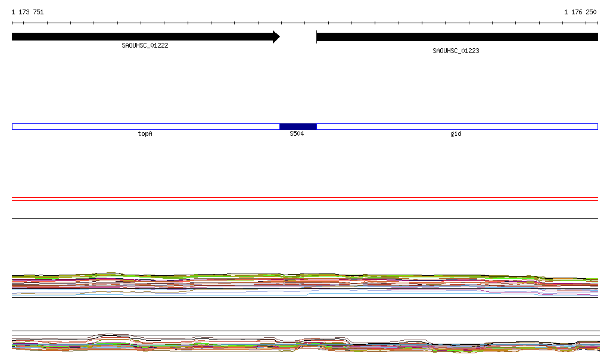
Task: Click the arrowhead tip of gene SAOUHSC_01222
Action: [x=278, y=37]
